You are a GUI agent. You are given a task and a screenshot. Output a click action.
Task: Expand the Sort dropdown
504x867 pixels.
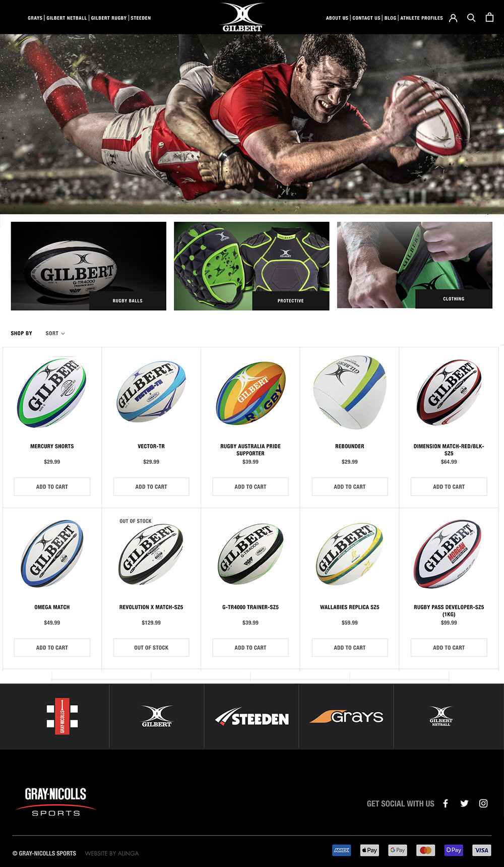pyautogui.click(x=55, y=333)
